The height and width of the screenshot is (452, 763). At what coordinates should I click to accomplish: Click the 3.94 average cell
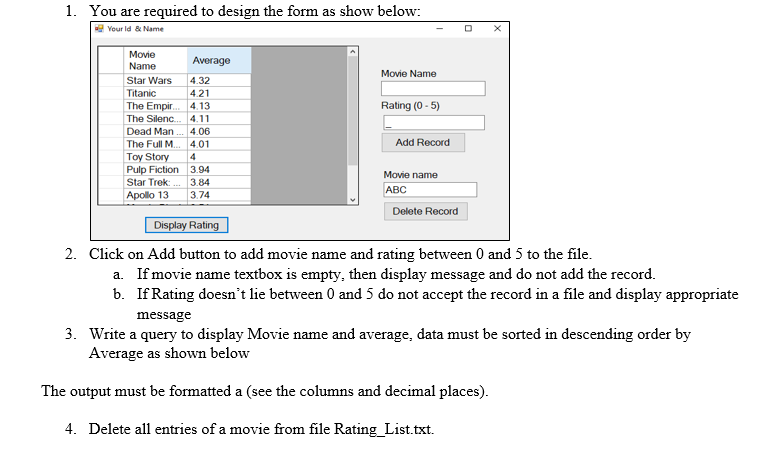[x=219, y=169]
